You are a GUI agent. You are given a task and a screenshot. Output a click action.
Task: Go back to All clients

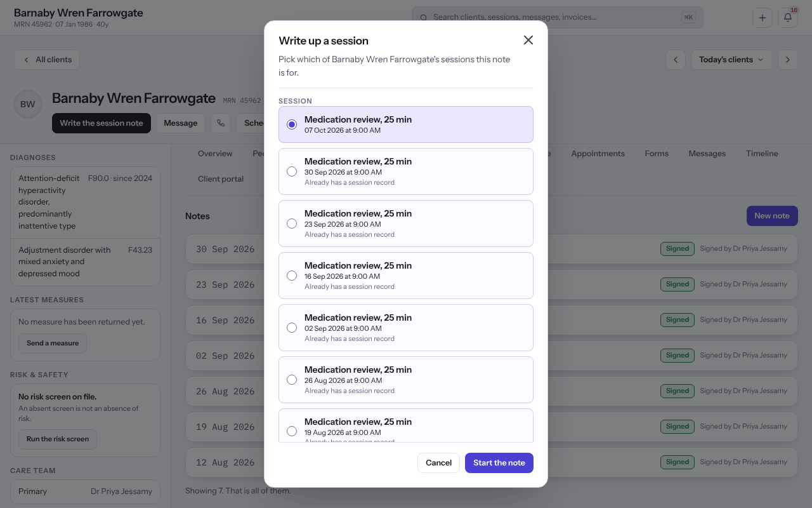coord(47,60)
